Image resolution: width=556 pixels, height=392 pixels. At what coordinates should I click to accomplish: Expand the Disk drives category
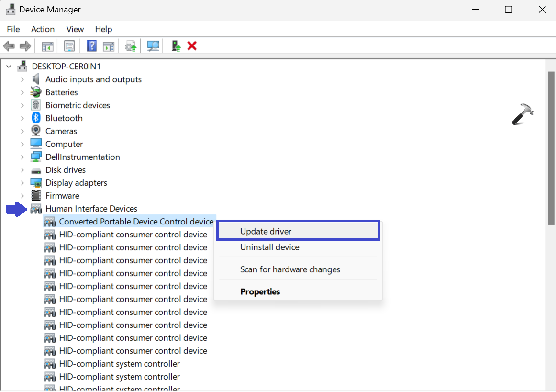coord(22,170)
